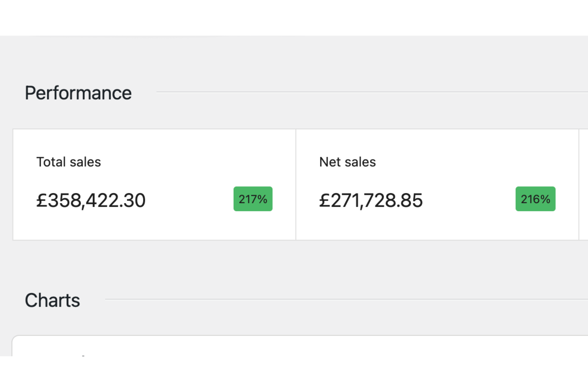Click the 217% green badge
This screenshot has width=588, height=392.
pos(253,199)
